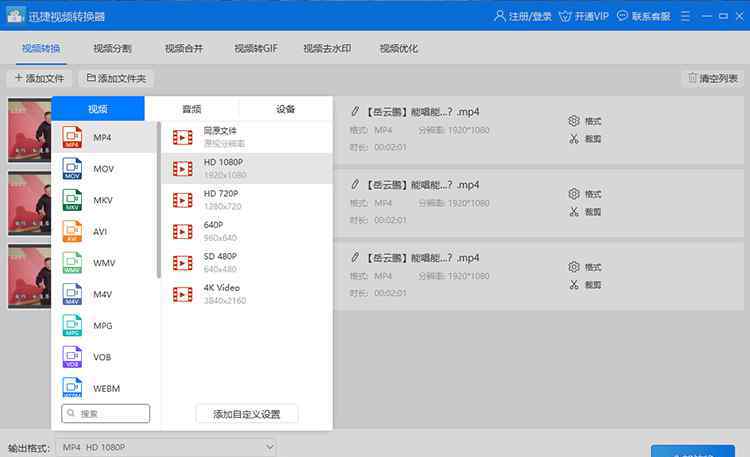Switch to the 视频转换 tab
This screenshot has height=457, width=750.
[41, 48]
